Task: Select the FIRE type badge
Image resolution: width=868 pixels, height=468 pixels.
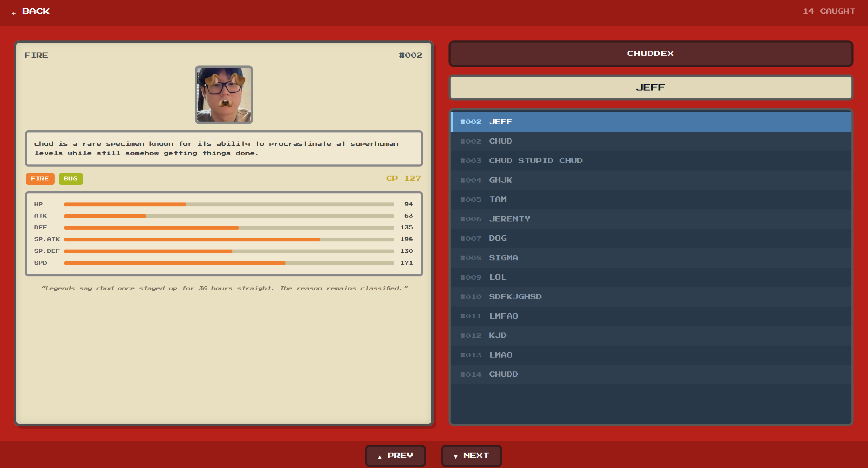Action: tap(40, 179)
